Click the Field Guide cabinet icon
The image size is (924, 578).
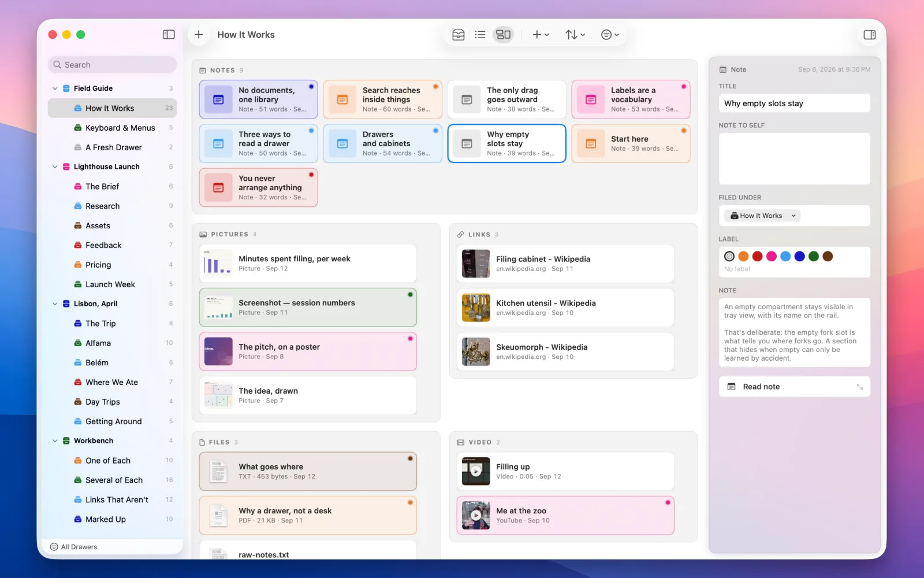66,88
